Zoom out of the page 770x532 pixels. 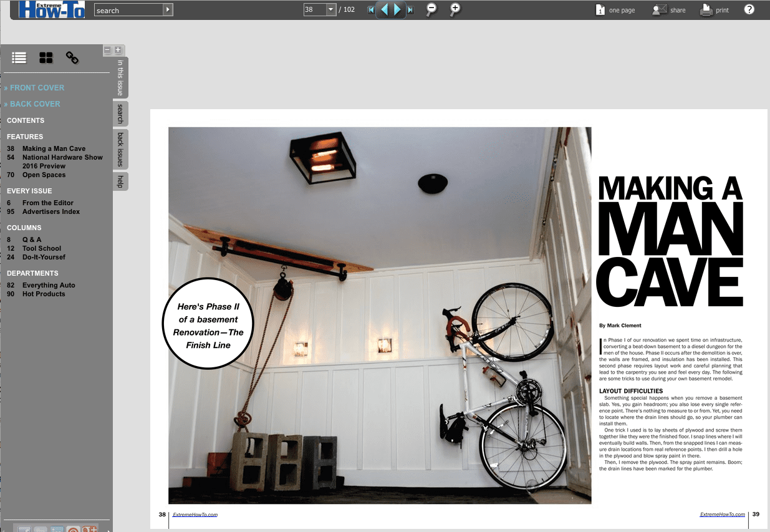[x=431, y=10]
